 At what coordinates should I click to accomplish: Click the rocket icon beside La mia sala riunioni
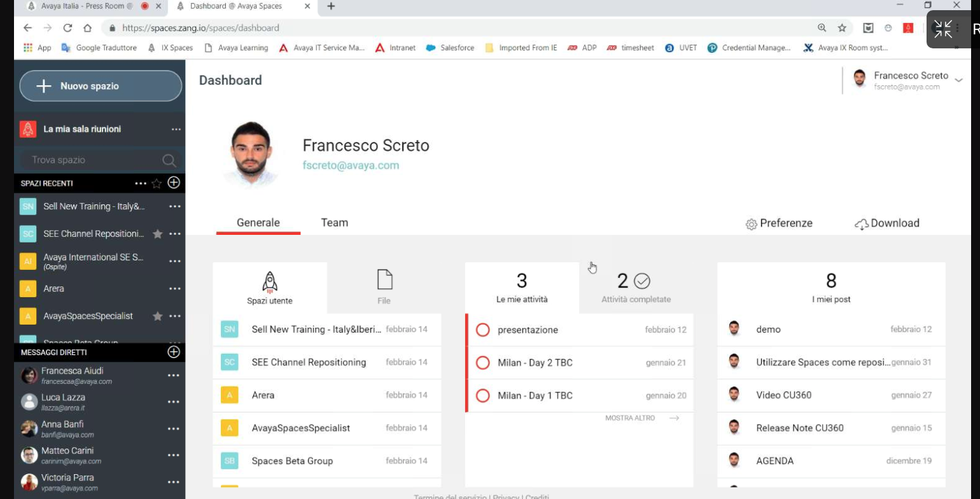(28, 129)
